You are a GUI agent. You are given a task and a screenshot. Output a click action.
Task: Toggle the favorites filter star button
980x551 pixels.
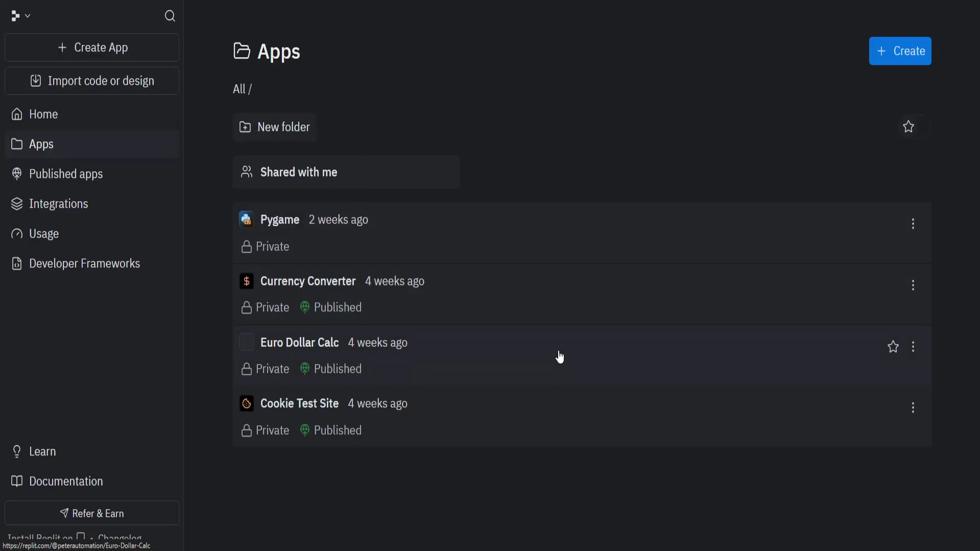[x=908, y=127]
